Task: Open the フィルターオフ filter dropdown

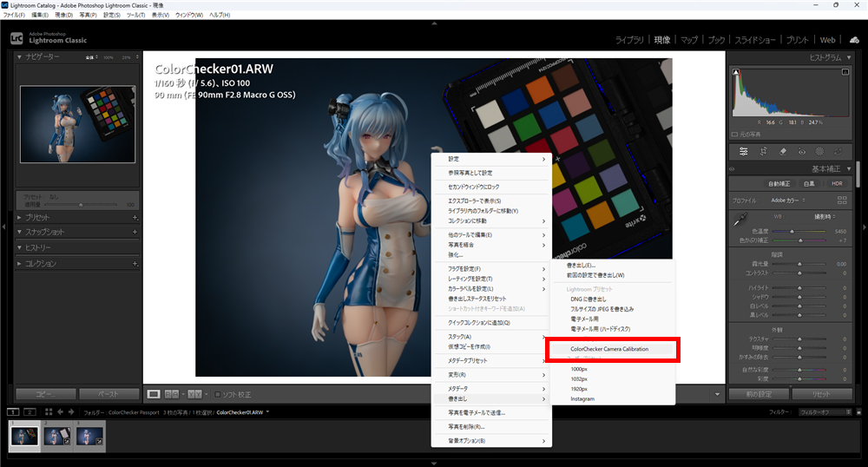Action: click(x=825, y=411)
